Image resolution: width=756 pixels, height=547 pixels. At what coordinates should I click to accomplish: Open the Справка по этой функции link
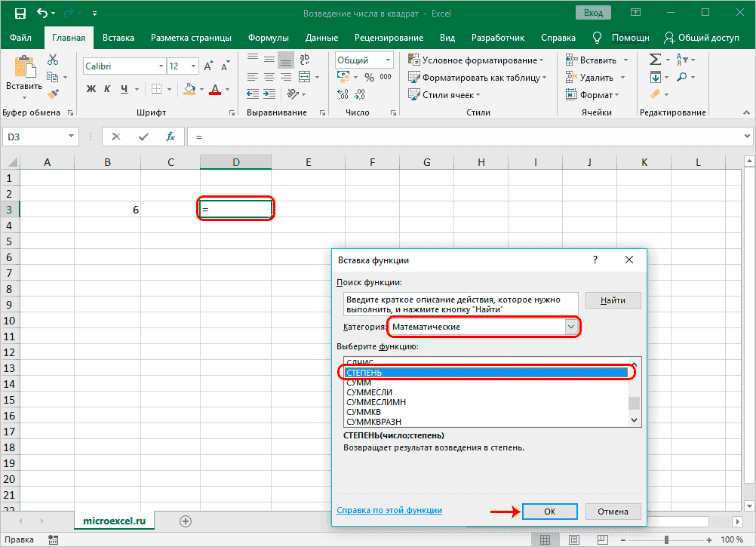point(389,511)
